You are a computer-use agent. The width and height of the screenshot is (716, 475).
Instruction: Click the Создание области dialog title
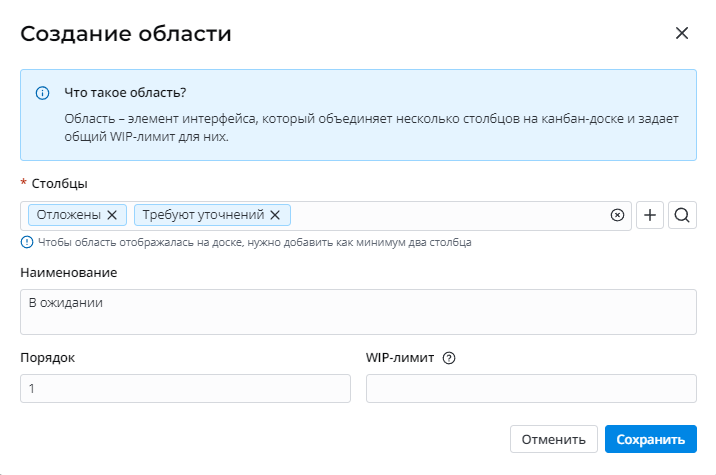point(126,34)
